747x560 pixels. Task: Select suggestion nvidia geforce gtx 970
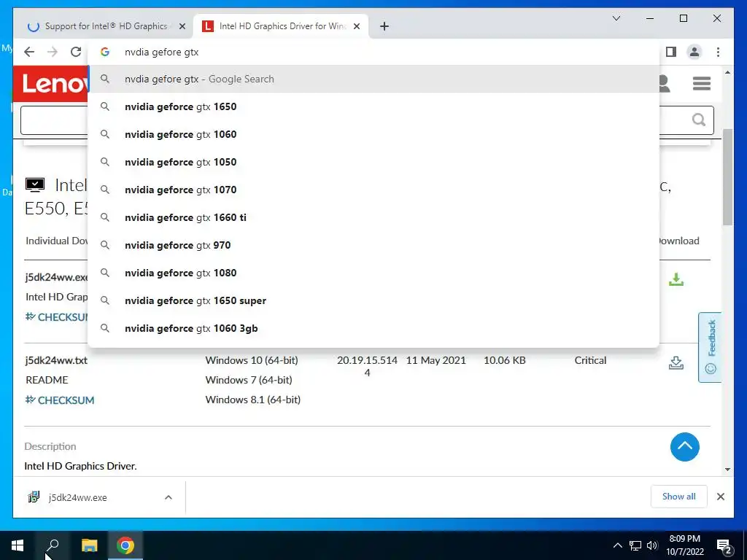coord(373,245)
